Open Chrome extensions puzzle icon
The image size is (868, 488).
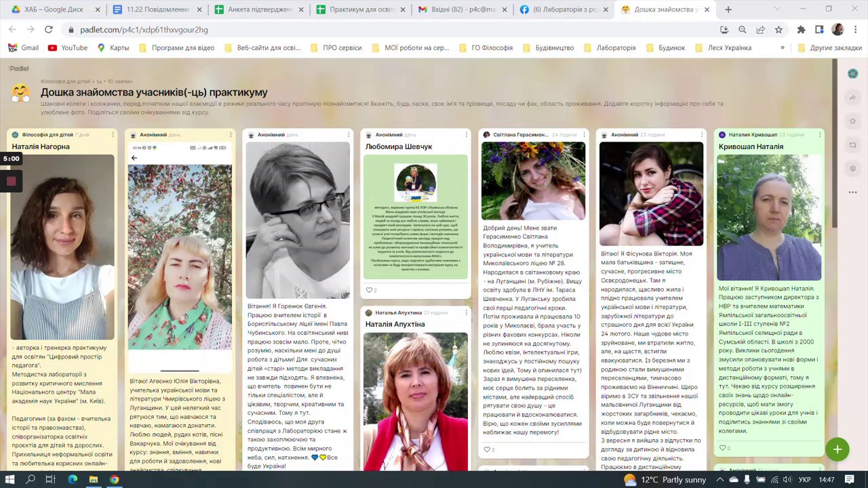pyautogui.click(x=801, y=30)
